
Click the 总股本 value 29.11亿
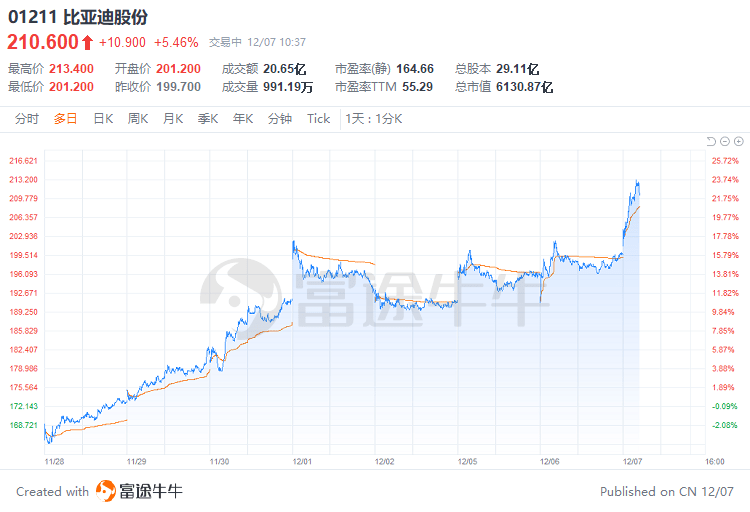[x=518, y=69]
